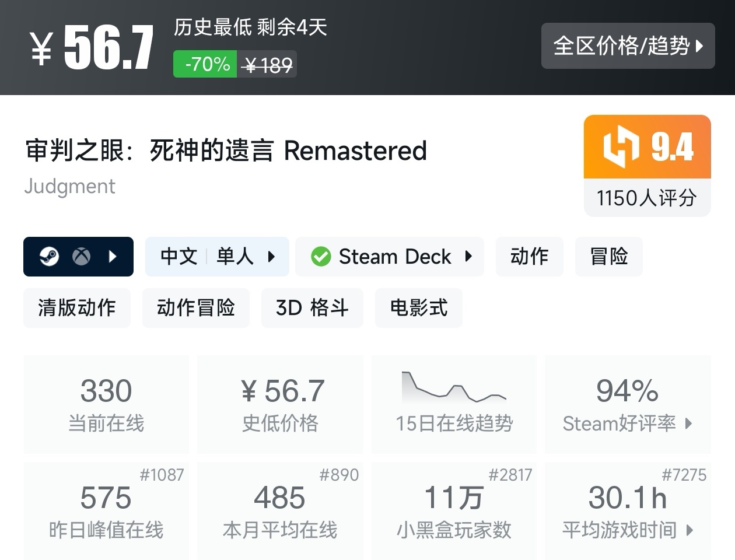Select the 冒险 tag
Viewport: 735px width, 560px height.
[608, 256]
